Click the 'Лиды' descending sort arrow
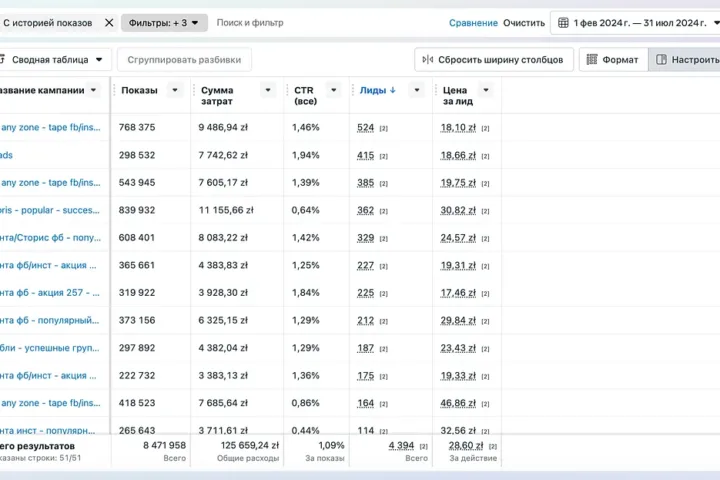Viewport: 720px width, 480px height. (x=393, y=90)
